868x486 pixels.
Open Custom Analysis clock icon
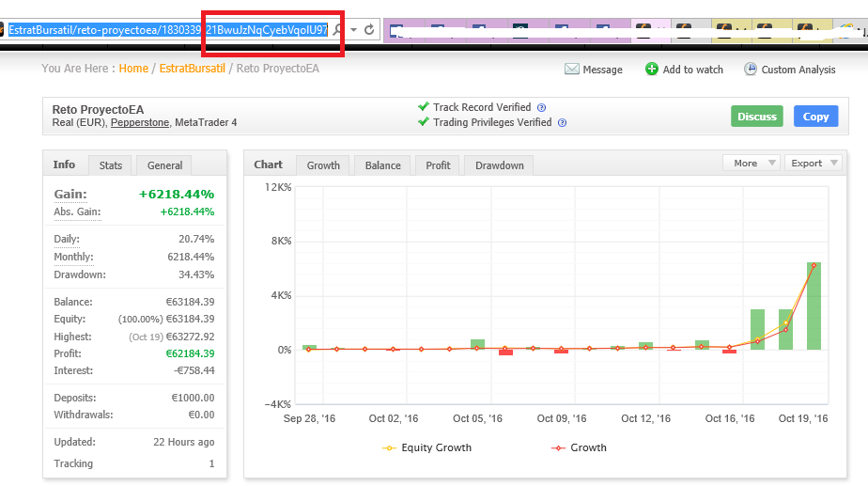coord(751,70)
